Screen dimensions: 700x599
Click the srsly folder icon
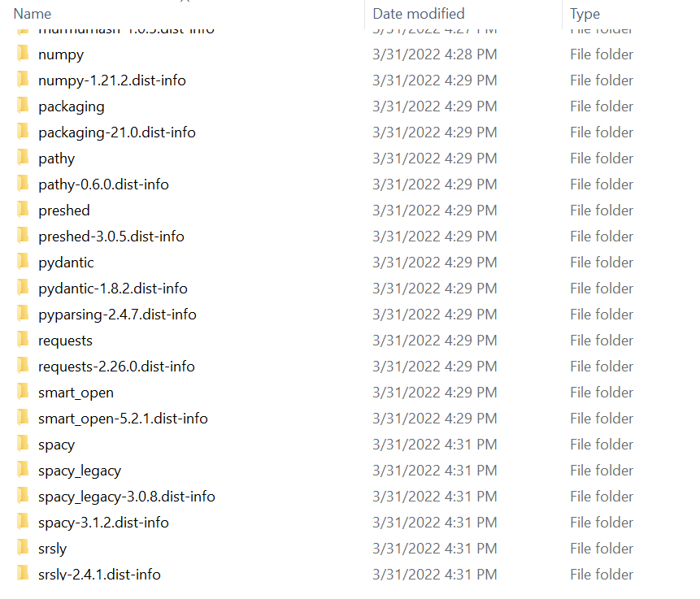click(23, 547)
